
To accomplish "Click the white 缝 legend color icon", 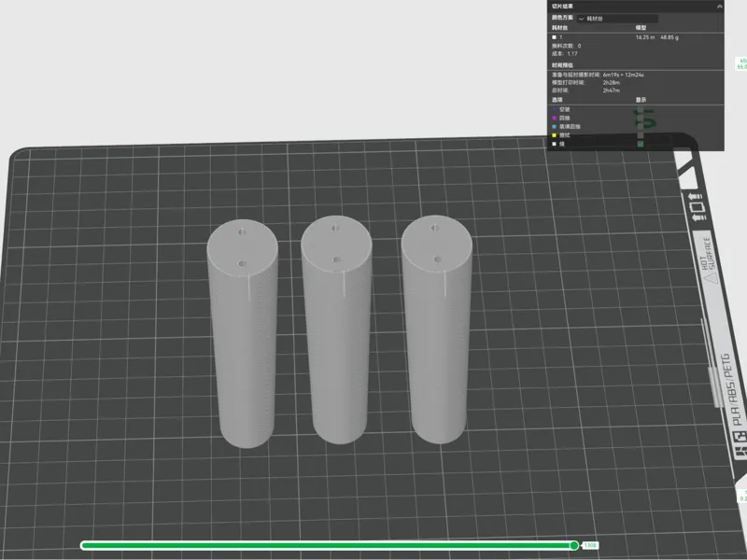I will pyautogui.click(x=554, y=144).
